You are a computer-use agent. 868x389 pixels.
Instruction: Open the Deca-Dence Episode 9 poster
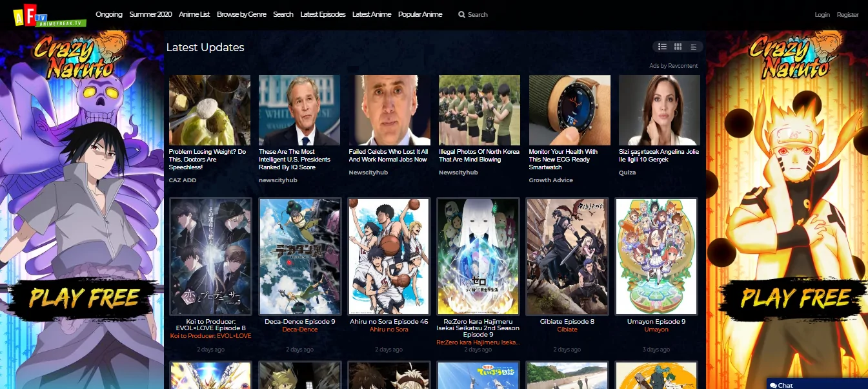(299, 257)
